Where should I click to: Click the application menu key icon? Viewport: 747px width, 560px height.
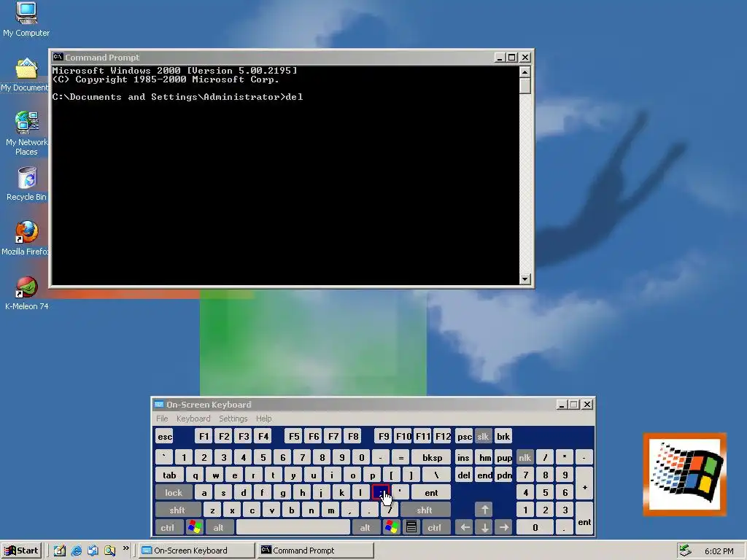(411, 528)
